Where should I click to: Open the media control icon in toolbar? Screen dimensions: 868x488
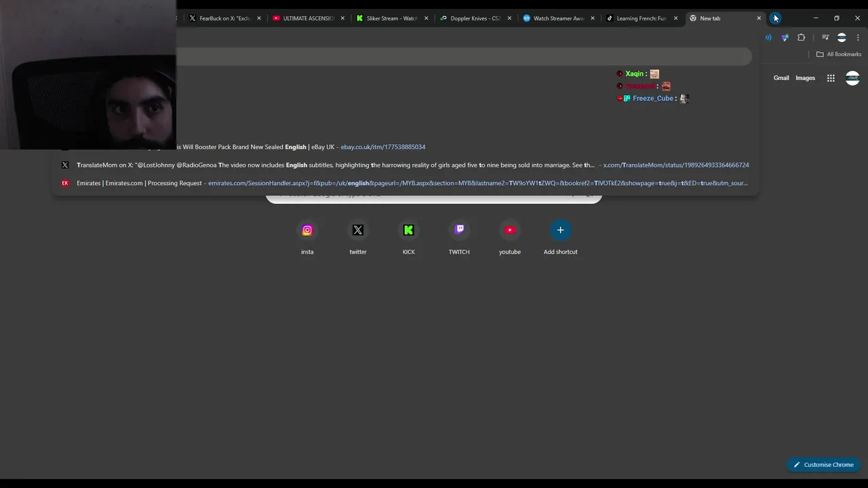point(825,37)
